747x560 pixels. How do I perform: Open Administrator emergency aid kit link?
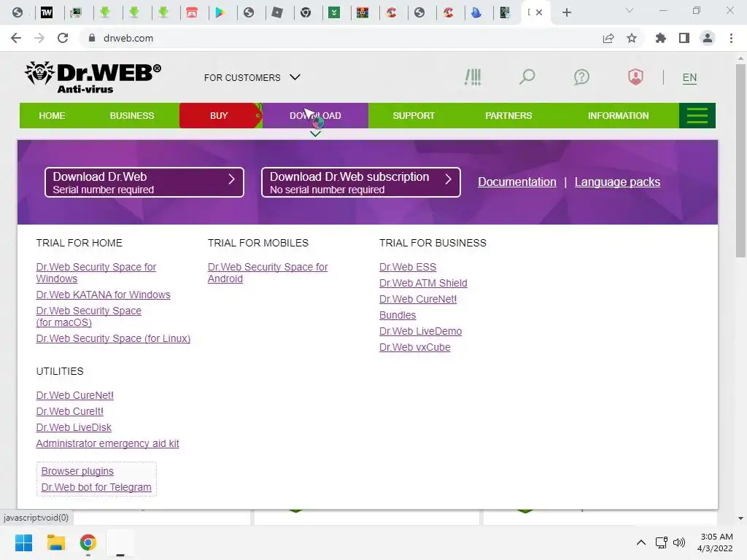tap(108, 444)
